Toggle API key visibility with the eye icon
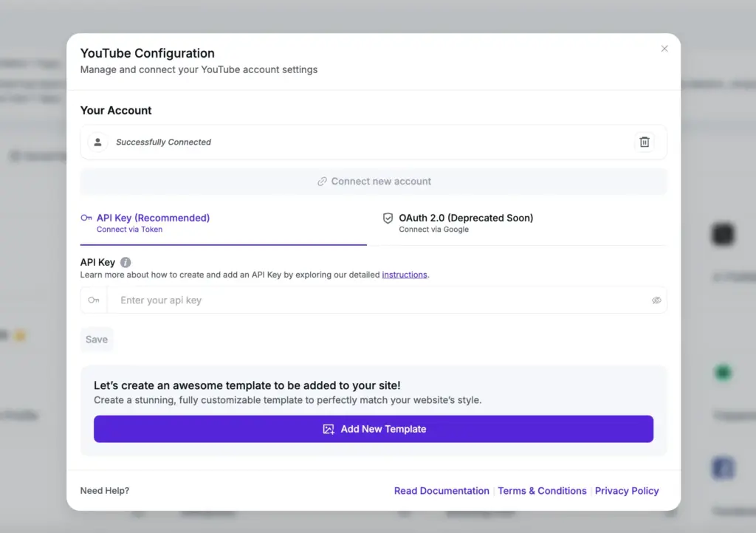Screen dimensions: 756x533 point(656,300)
